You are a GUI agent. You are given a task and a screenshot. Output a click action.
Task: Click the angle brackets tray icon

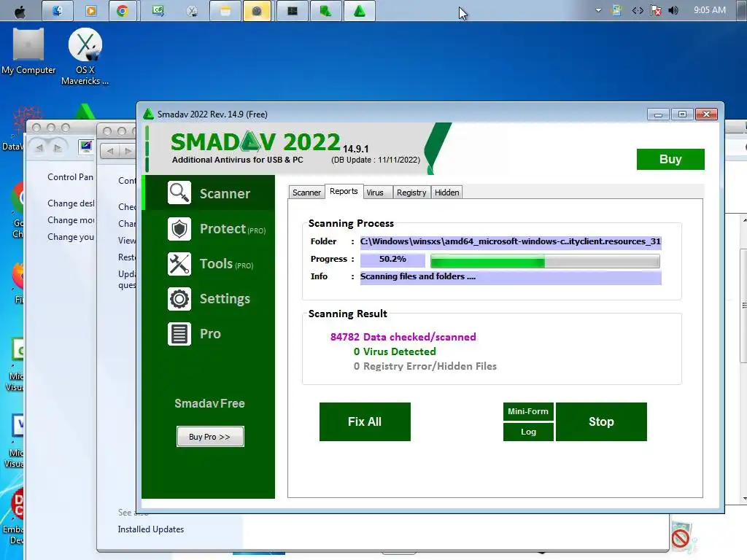click(638, 10)
